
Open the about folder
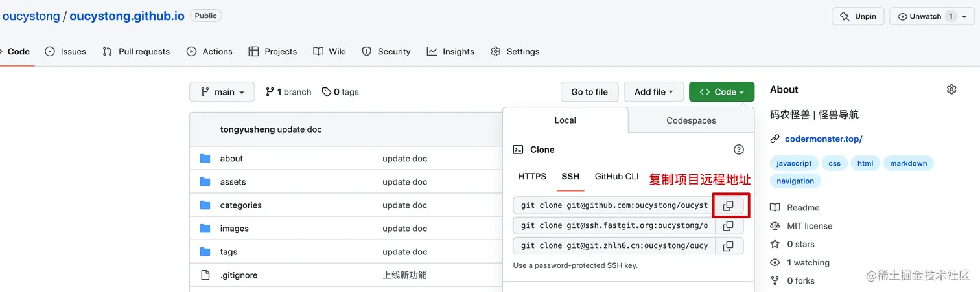(x=231, y=159)
